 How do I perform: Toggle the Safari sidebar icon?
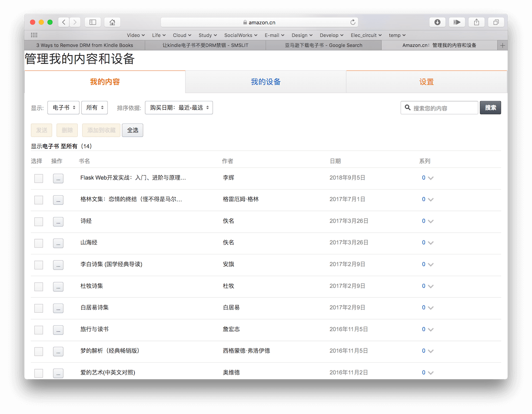point(93,22)
